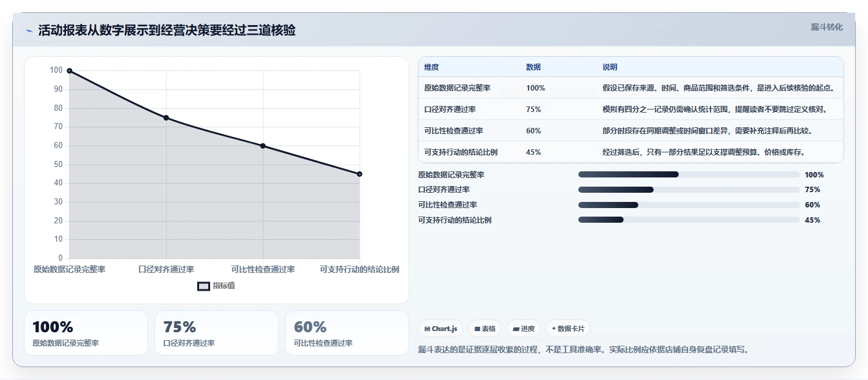Click x-axis label 口径对齐通过率
The image size is (868, 380).
coord(166,269)
